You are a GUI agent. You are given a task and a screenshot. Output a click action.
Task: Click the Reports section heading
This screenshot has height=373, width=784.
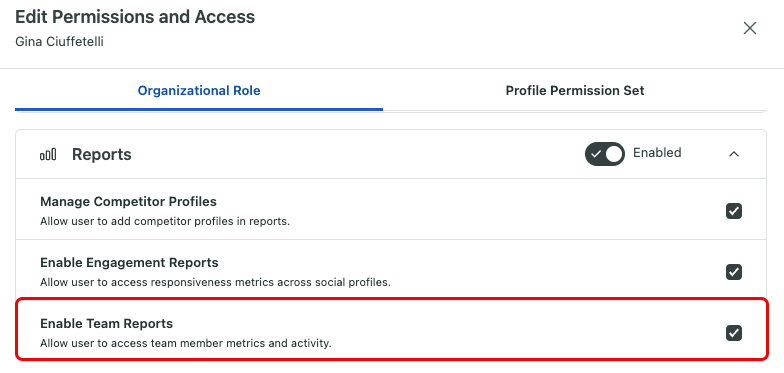pos(102,154)
